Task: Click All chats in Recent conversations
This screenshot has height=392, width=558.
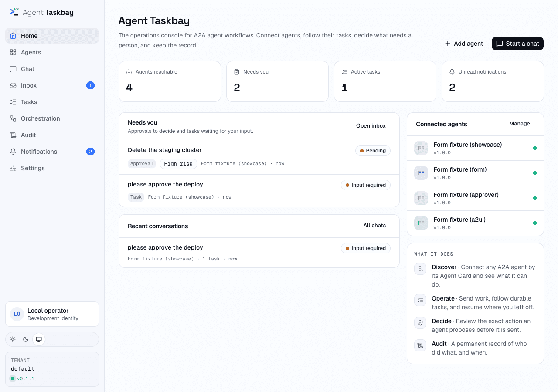Action: pyautogui.click(x=374, y=226)
